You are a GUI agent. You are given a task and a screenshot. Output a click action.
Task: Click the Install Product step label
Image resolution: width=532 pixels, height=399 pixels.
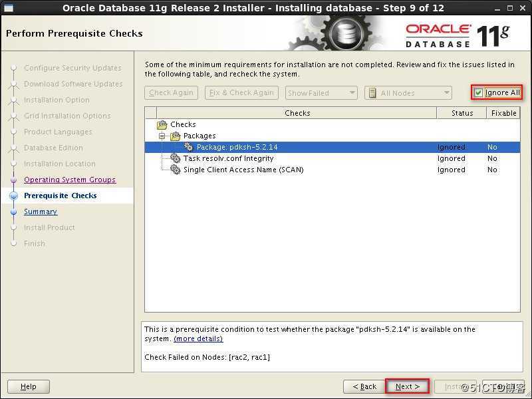[49, 227]
